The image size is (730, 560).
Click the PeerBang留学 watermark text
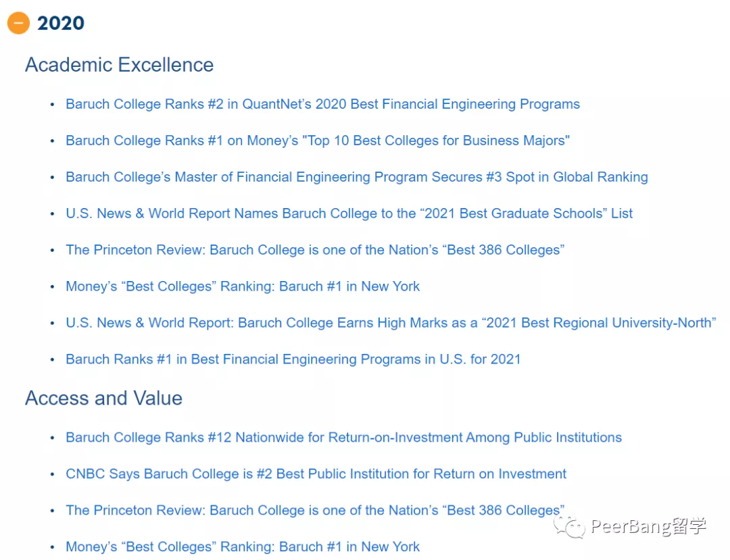tap(648, 527)
